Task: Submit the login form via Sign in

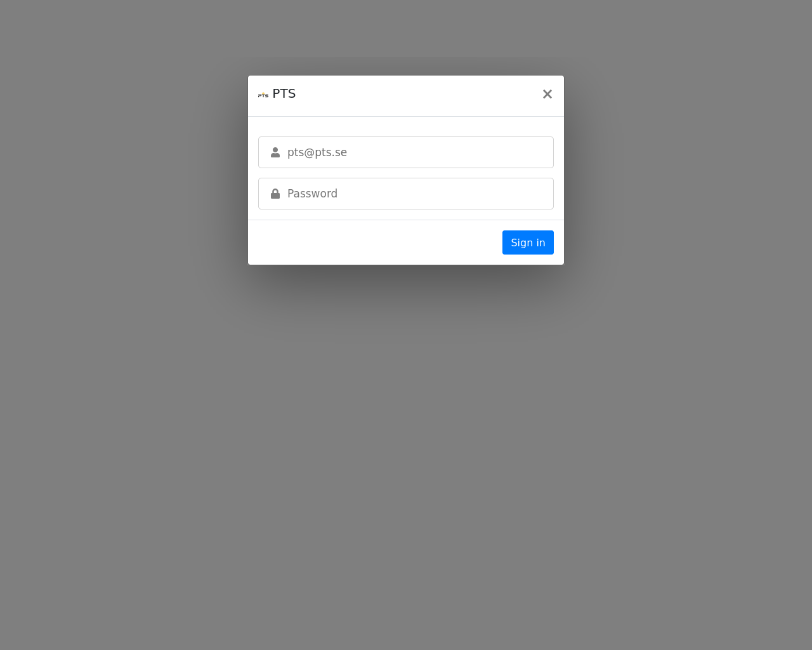Action: pyautogui.click(x=528, y=242)
